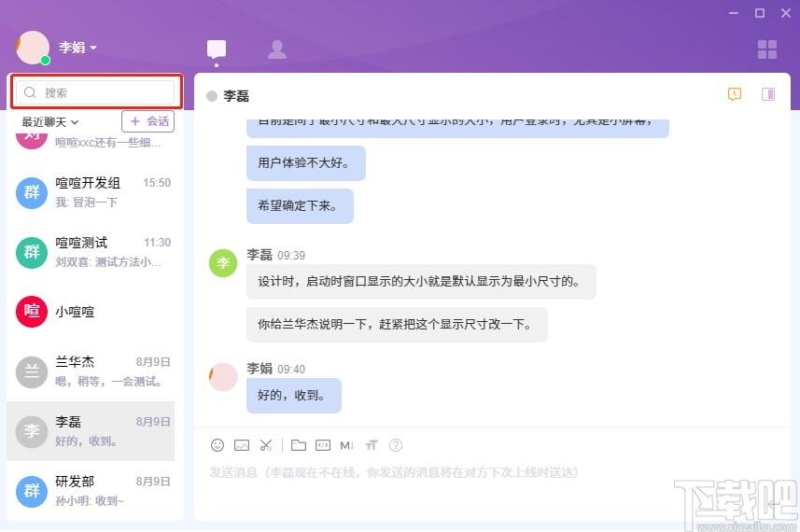Click the green 喧喧测试 group avatar

point(32,252)
